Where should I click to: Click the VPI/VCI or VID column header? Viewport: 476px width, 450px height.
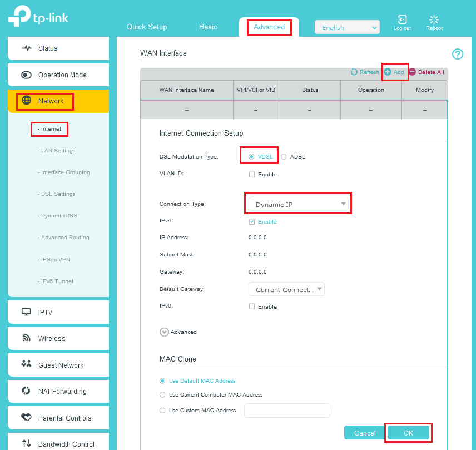coord(256,90)
